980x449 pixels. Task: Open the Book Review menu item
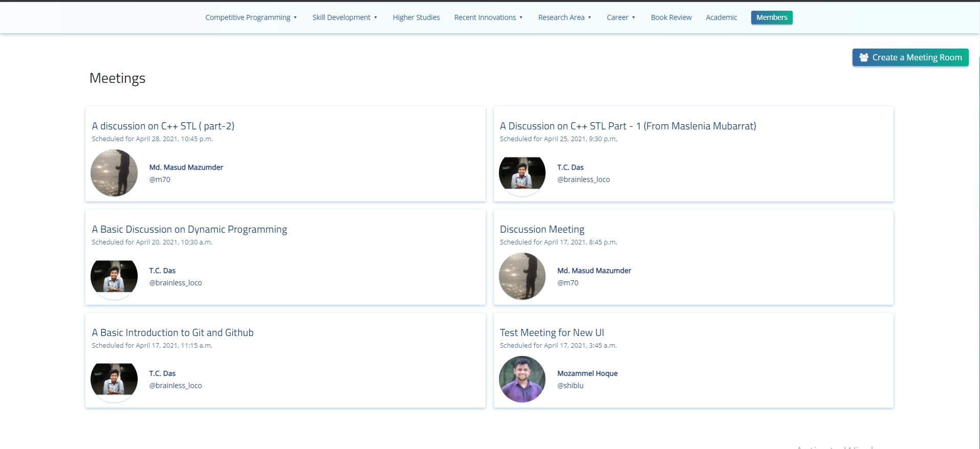pyautogui.click(x=671, y=17)
